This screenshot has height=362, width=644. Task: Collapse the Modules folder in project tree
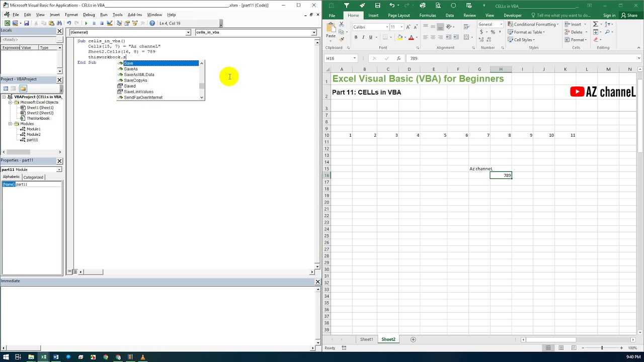10,124
